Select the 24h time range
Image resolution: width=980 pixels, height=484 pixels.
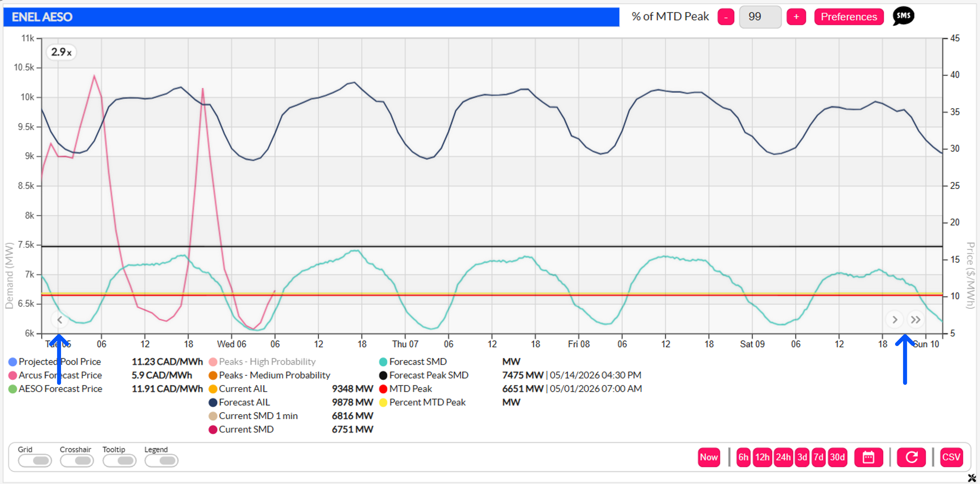(783, 457)
